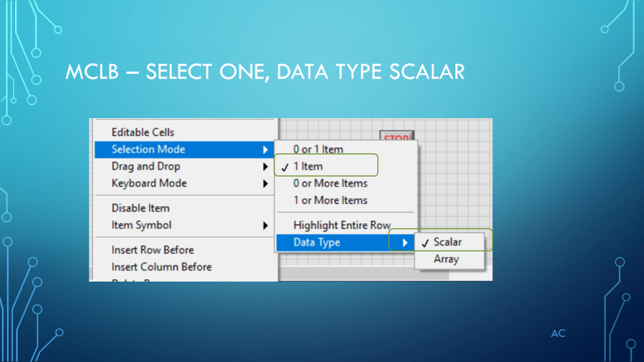Choose 0 or 1 Item selection mode
Viewport: 644px width, 362px height.
318,150
